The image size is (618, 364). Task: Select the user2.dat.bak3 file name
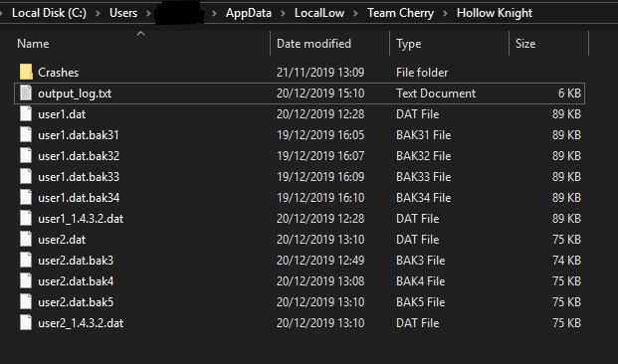(x=76, y=261)
